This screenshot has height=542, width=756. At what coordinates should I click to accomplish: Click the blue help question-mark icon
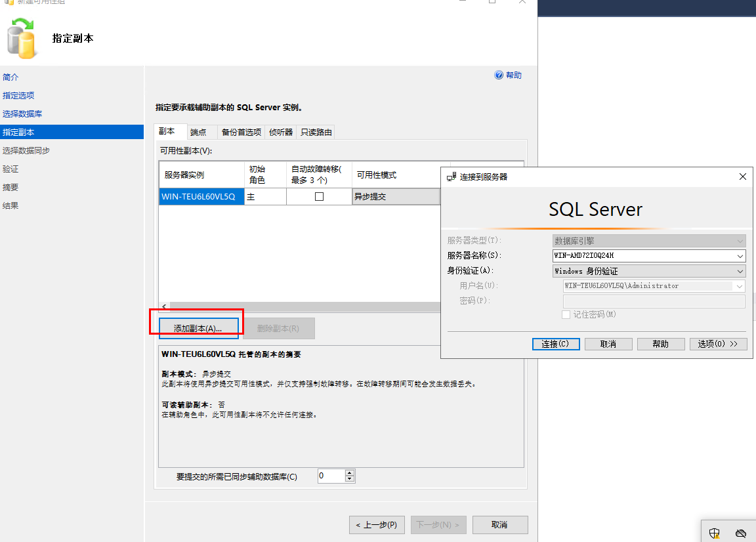[499, 75]
